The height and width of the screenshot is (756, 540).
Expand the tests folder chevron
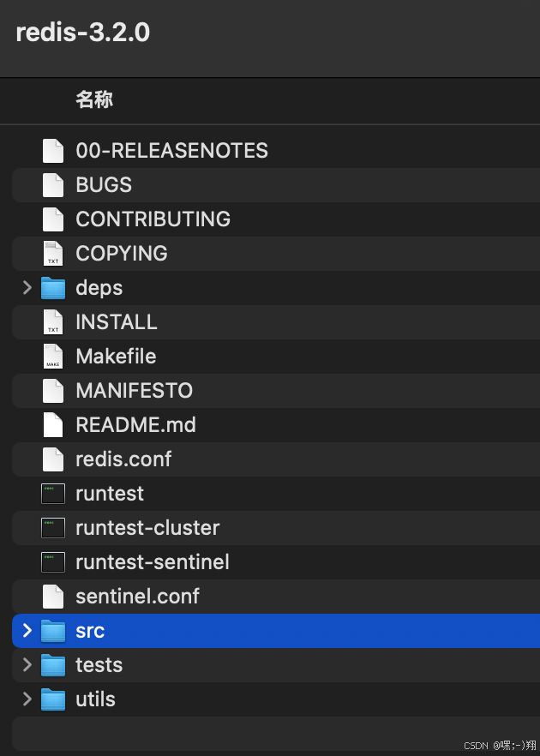[x=27, y=665]
